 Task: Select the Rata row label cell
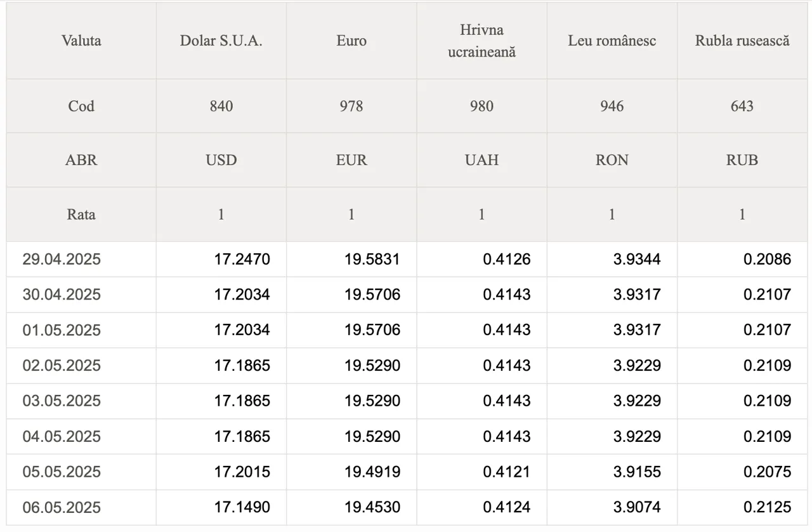pos(81,215)
